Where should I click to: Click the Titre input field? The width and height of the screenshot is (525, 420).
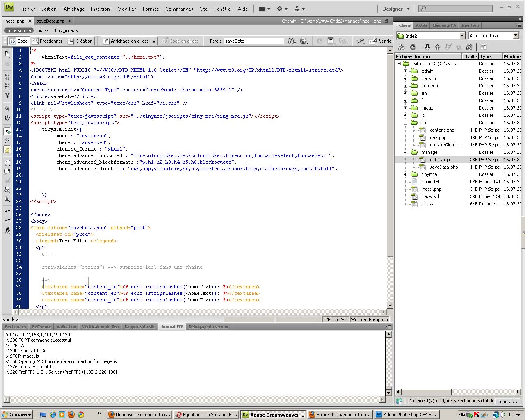pos(254,41)
